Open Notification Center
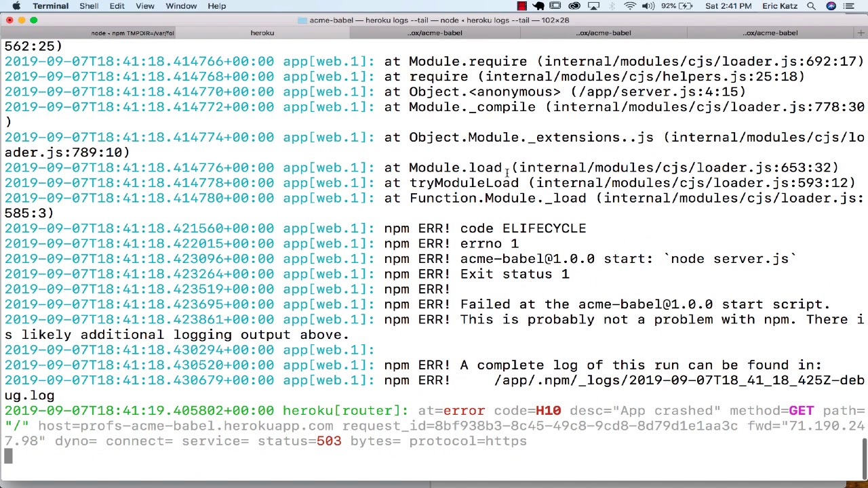The height and width of the screenshot is (488, 868). (849, 6)
